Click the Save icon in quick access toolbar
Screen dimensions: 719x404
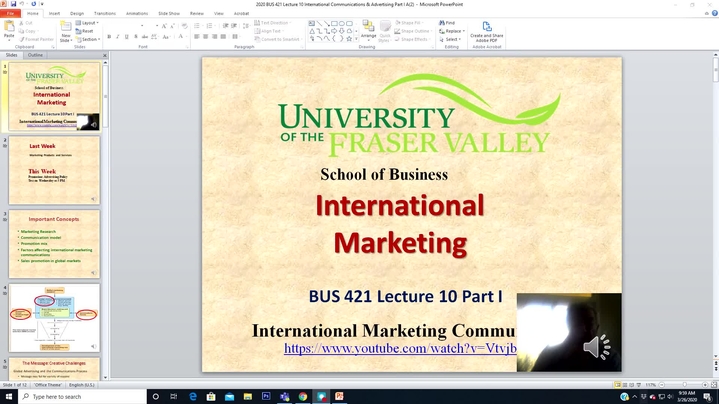click(14, 4)
